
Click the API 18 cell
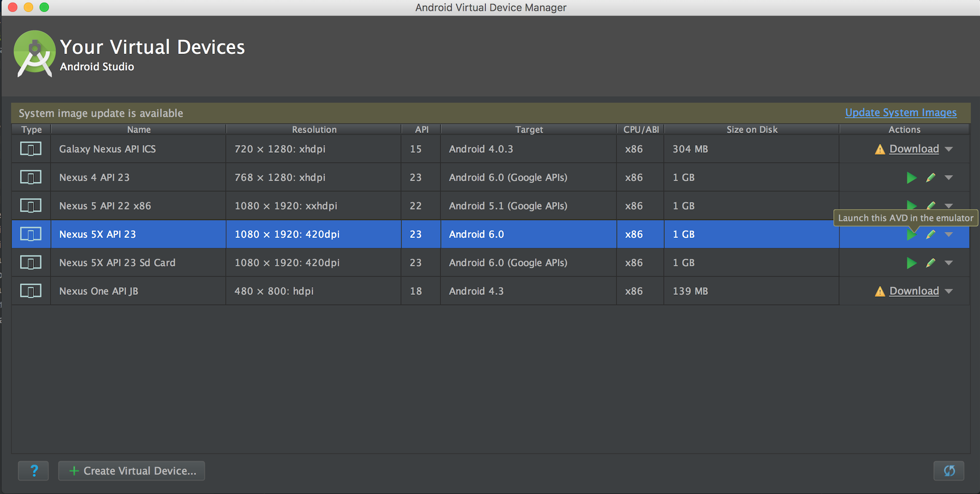[421, 291]
